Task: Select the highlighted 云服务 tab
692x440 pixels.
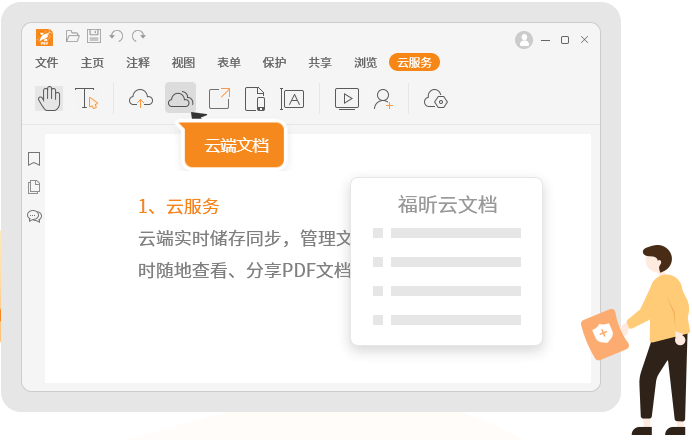Action: coord(414,62)
